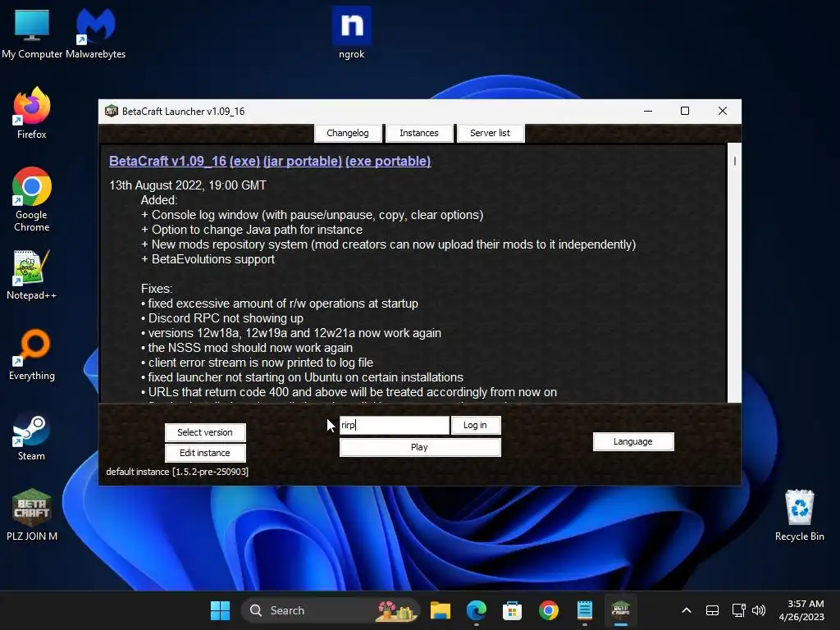Open the network status tray icon
This screenshot has height=630, width=840.
click(x=739, y=610)
